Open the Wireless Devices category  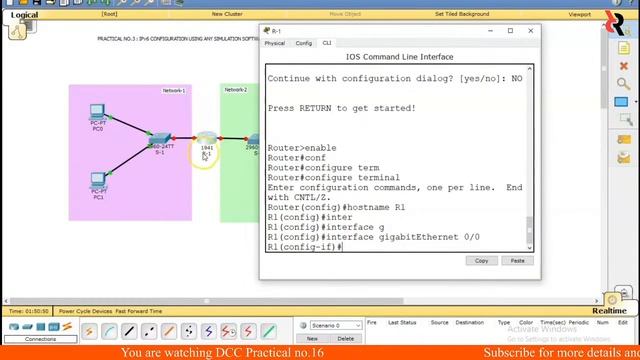[x=54, y=327]
